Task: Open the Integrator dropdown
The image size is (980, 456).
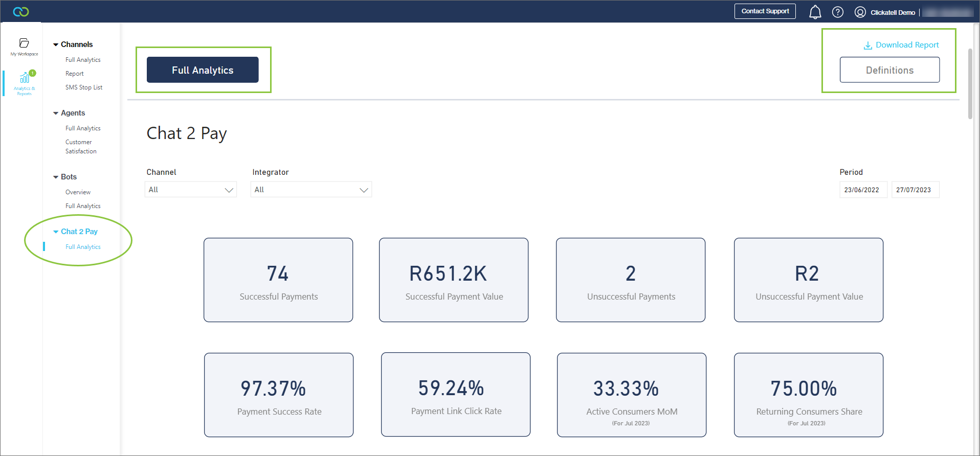Action: click(x=311, y=190)
